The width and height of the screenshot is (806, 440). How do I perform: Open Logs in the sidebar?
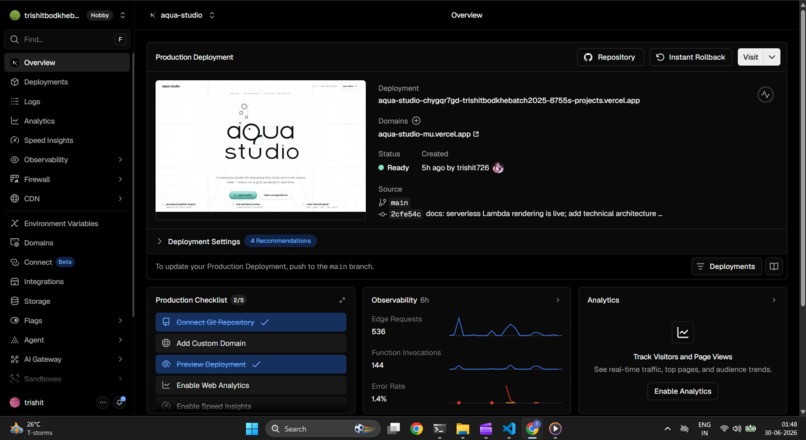67,102
